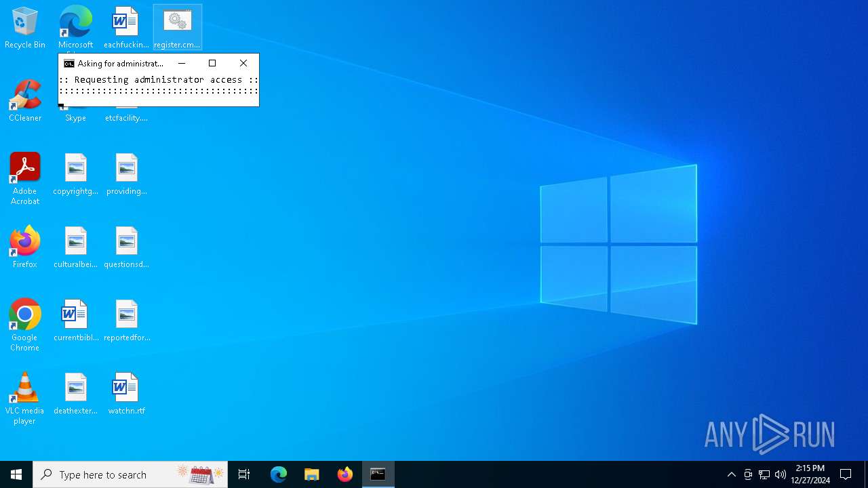Click the Command Prompt taskbar button
Screen dimensions: 868x488
(378, 474)
